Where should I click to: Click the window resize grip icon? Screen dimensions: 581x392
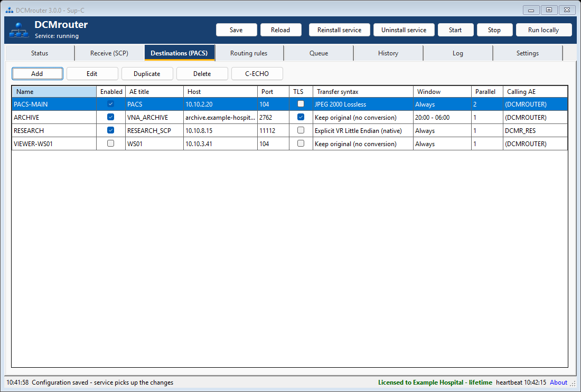(573, 384)
